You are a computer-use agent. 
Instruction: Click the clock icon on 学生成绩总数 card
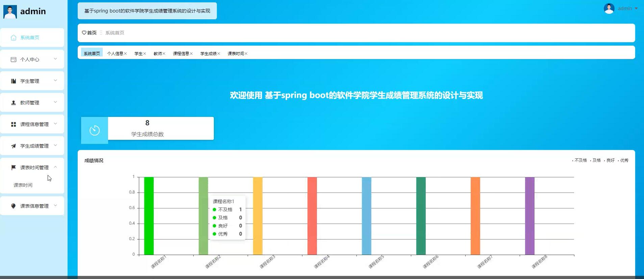click(95, 130)
